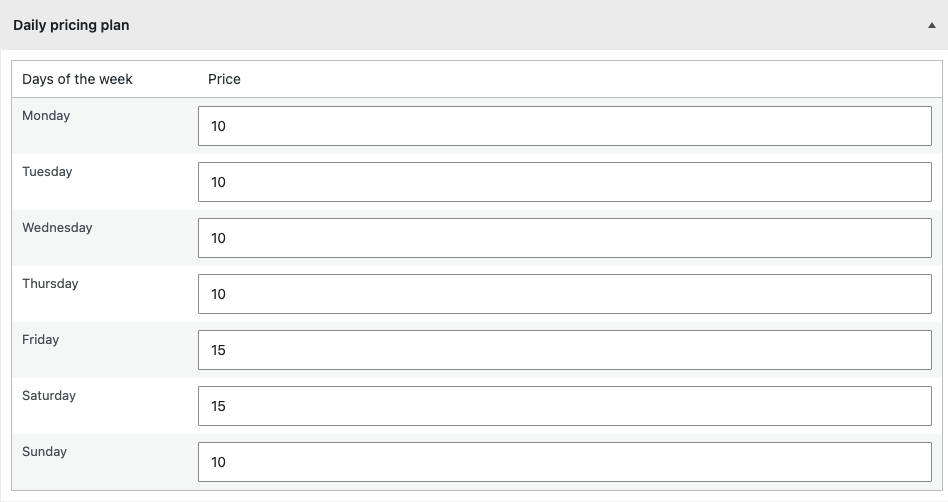948x502 pixels.
Task: Focus the Monday price input field
Action: [565, 126]
